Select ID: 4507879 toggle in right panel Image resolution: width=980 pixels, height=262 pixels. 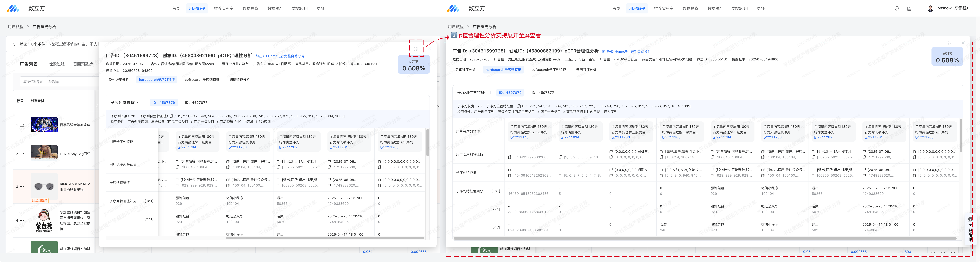[x=510, y=93]
